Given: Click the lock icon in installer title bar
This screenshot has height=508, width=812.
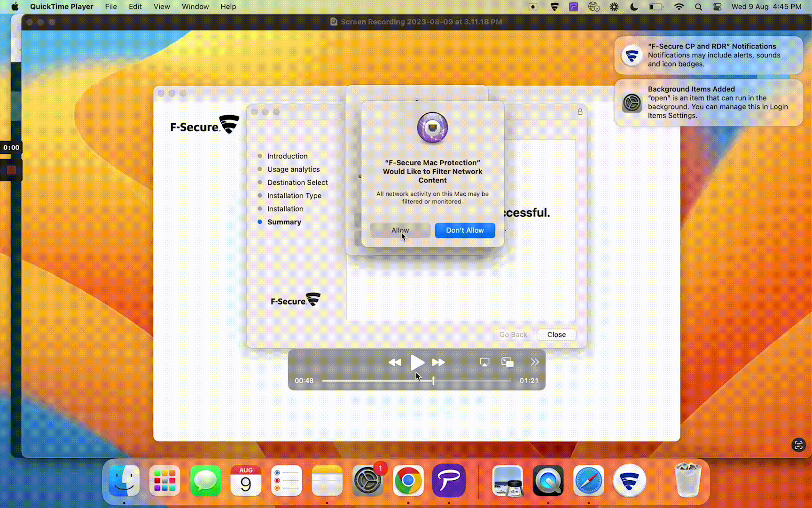Looking at the screenshot, I should point(580,111).
